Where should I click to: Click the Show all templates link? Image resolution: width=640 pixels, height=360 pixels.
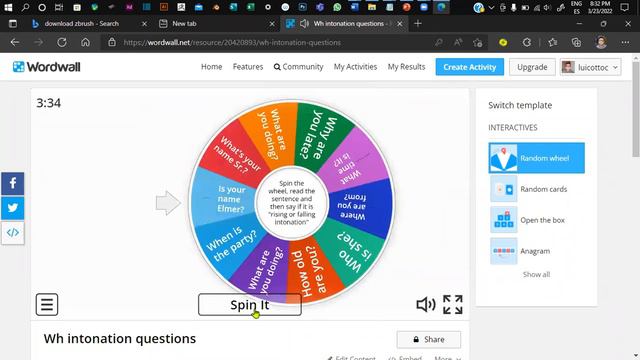tap(536, 274)
